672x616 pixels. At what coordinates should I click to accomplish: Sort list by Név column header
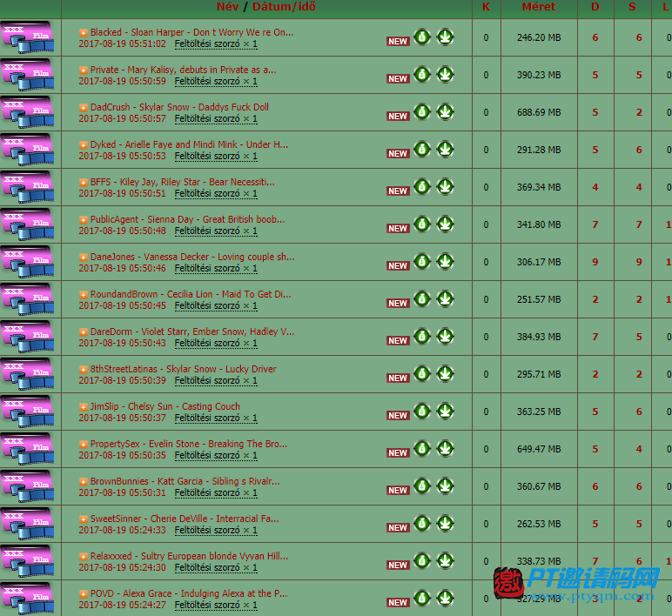click(x=227, y=6)
